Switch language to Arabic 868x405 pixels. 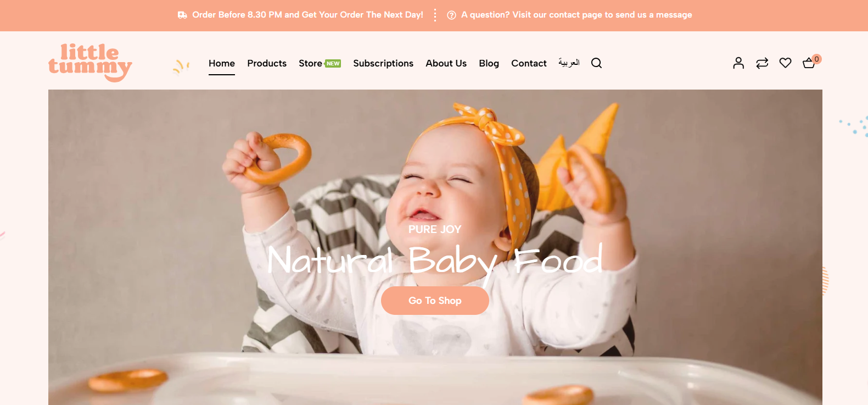tap(569, 63)
